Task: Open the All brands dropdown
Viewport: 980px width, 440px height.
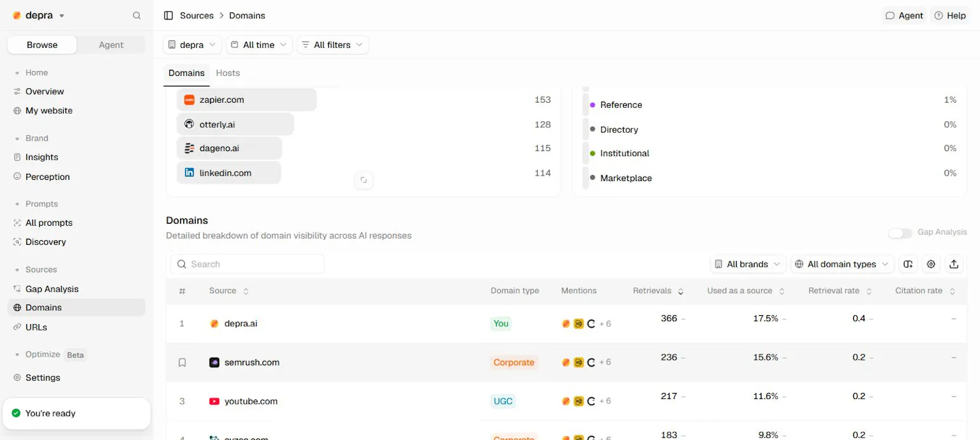Action: 748,264
